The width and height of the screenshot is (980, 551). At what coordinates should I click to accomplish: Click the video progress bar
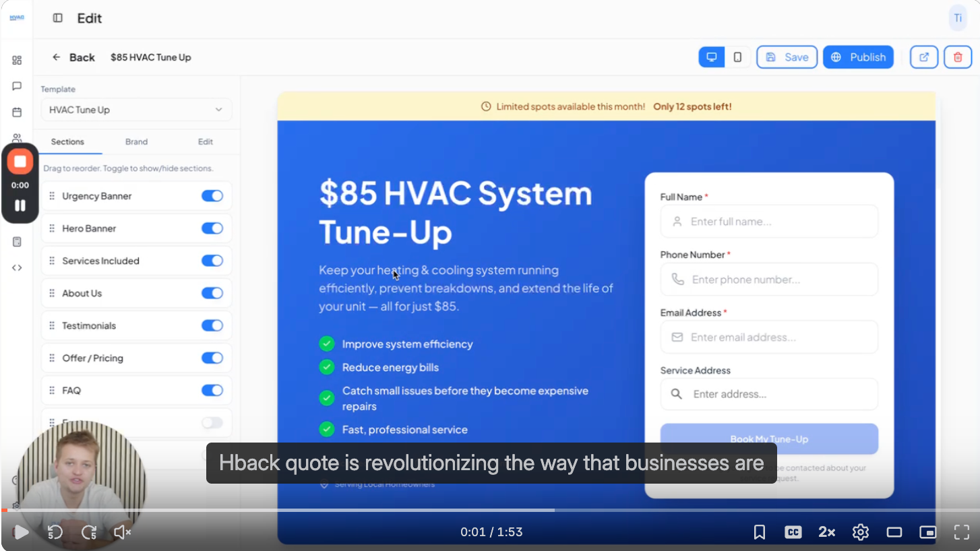pyautogui.click(x=490, y=510)
